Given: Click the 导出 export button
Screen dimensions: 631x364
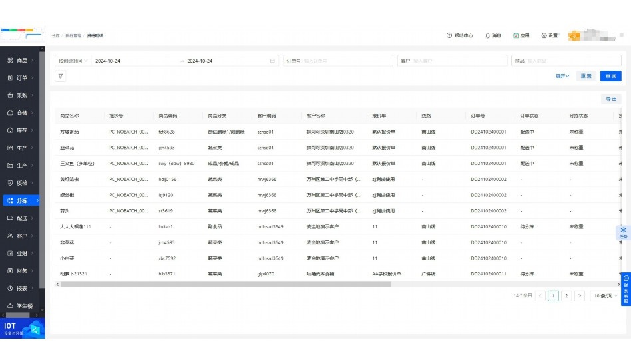Looking at the screenshot, I should 610,99.
